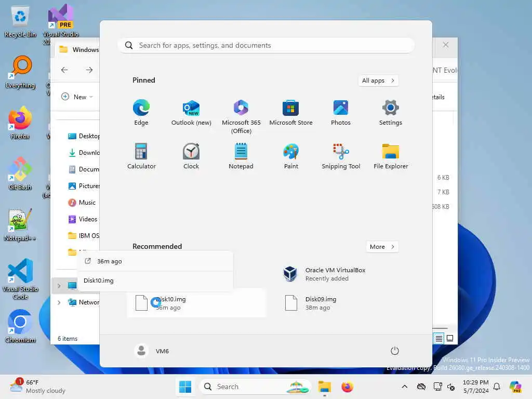This screenshot has height=399, width=532.
Task: Switch Explorer to details view icon
Action: pos(438,338)
